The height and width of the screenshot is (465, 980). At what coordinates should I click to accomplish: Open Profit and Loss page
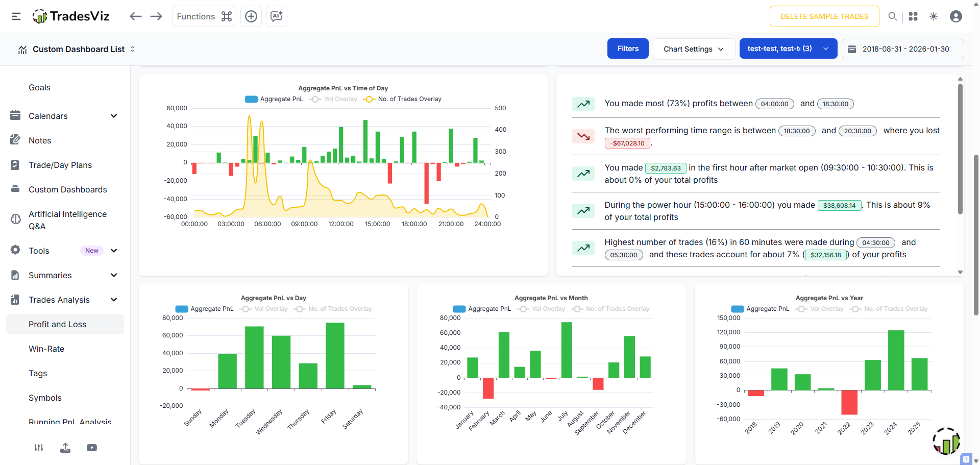pyautogui.click(x=65, y=324)
